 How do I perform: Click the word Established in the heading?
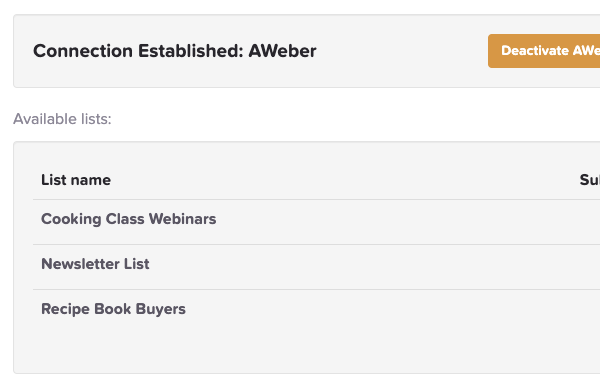click(191, 51)
